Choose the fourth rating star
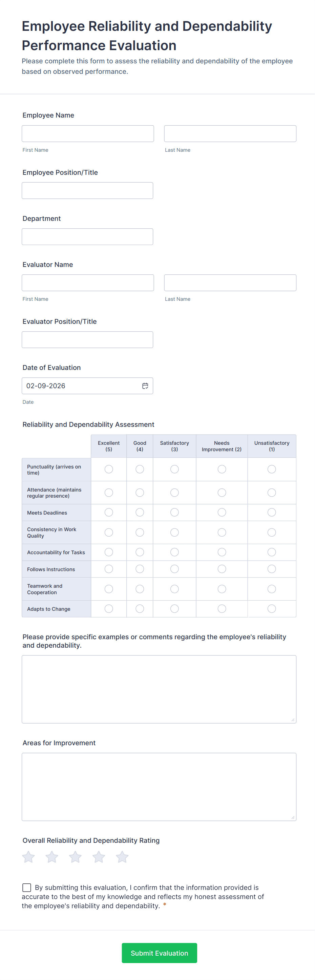 [x=99, y=857]
